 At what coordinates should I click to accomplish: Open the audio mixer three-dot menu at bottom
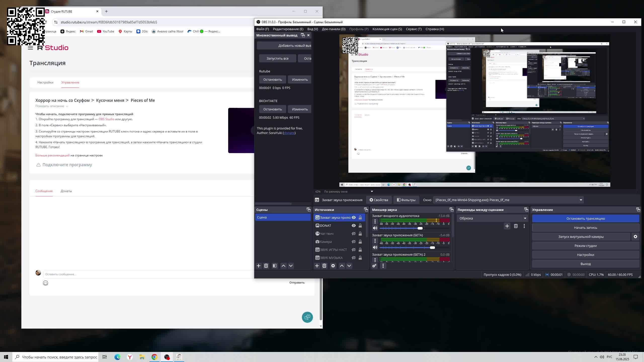(383, 266)
